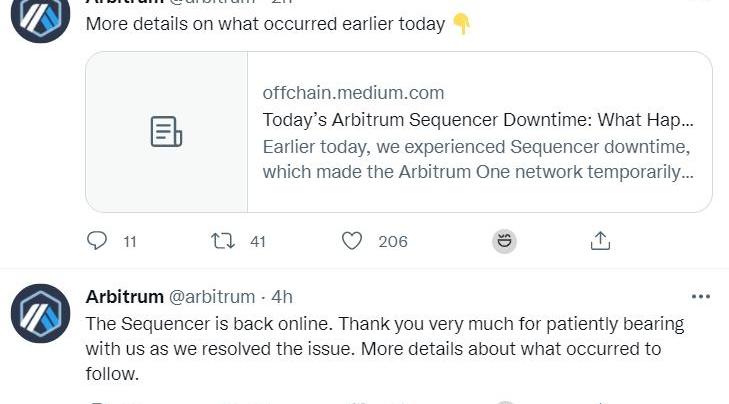This screenshot has height=404, width=729.
Task: Click the card description starting 'Earlier today, we experienced'
Action: click(x=477, y=159)
